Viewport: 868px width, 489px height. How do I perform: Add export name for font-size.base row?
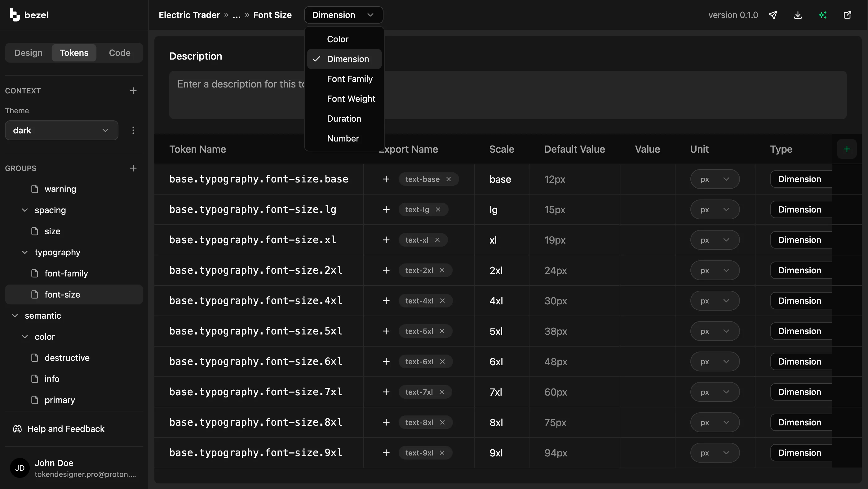[386, 179]
